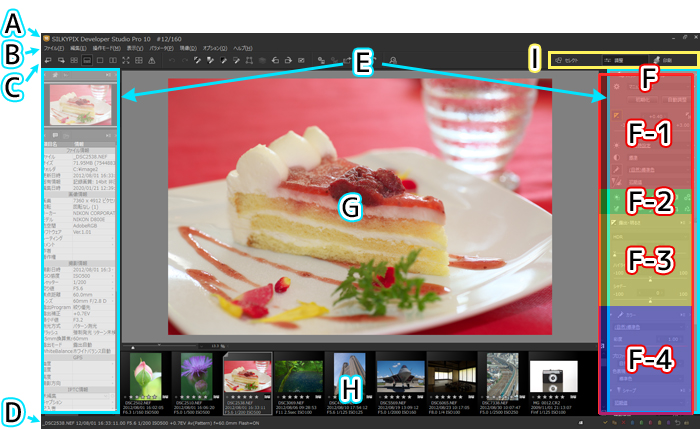Switch to the セレクト section tab
Image resolution: width=700 pixels, height=429 pixels.
pyautogui.click(x=575, y=60)
